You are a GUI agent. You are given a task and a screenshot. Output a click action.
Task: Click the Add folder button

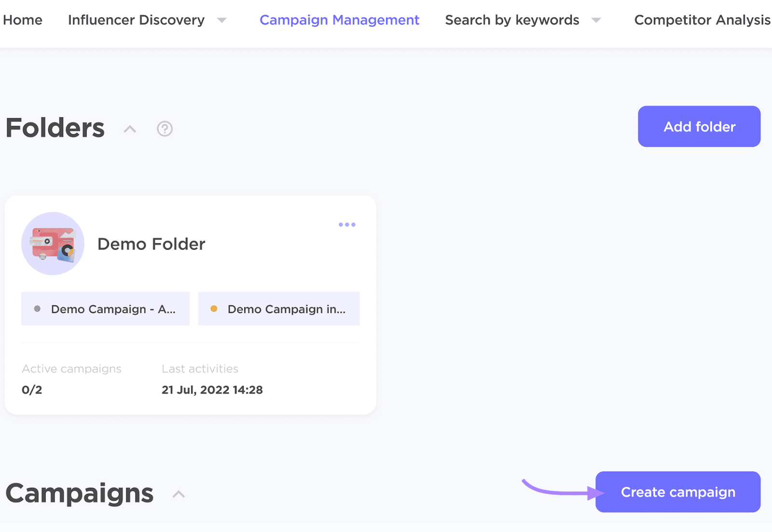point(699,126)
